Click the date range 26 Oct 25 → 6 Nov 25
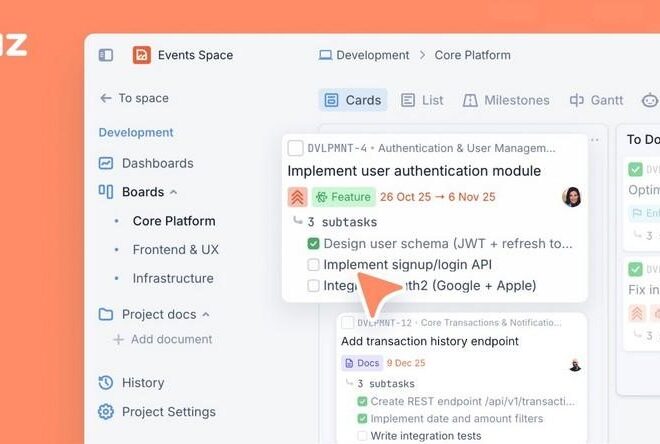The image size is (660, 444). tap(438, 197)
